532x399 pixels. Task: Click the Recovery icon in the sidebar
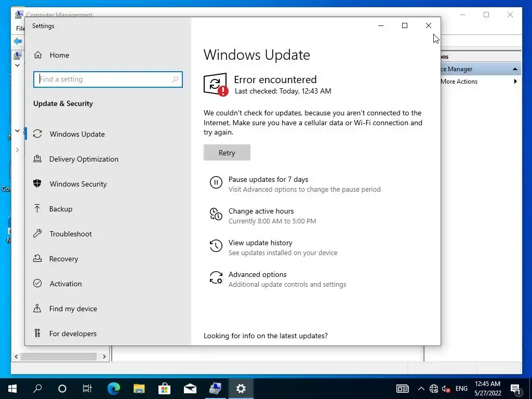pyautogui.click(x=37, y=259)
